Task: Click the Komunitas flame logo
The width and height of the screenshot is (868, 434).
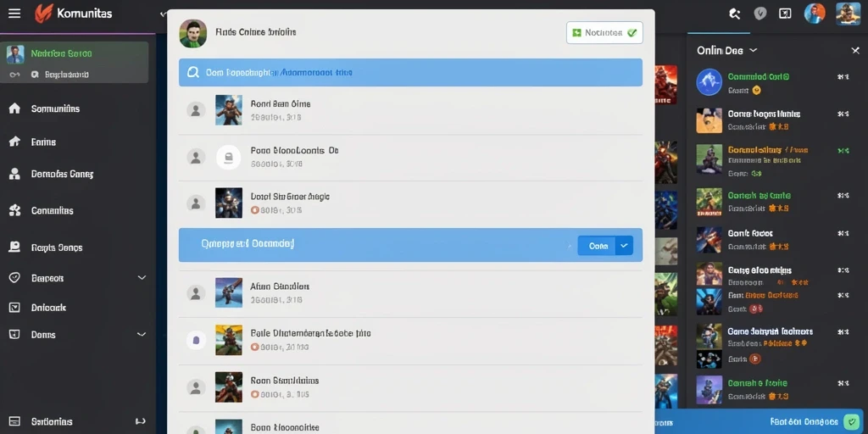Action: pyautogui.click(x=43, y=14)
